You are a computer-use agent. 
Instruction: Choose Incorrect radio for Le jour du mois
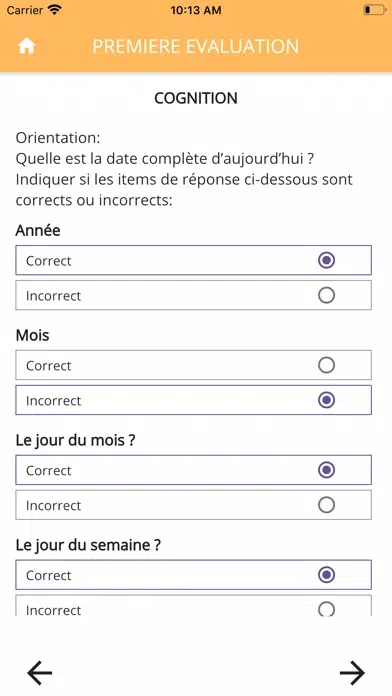click(326, 505)
